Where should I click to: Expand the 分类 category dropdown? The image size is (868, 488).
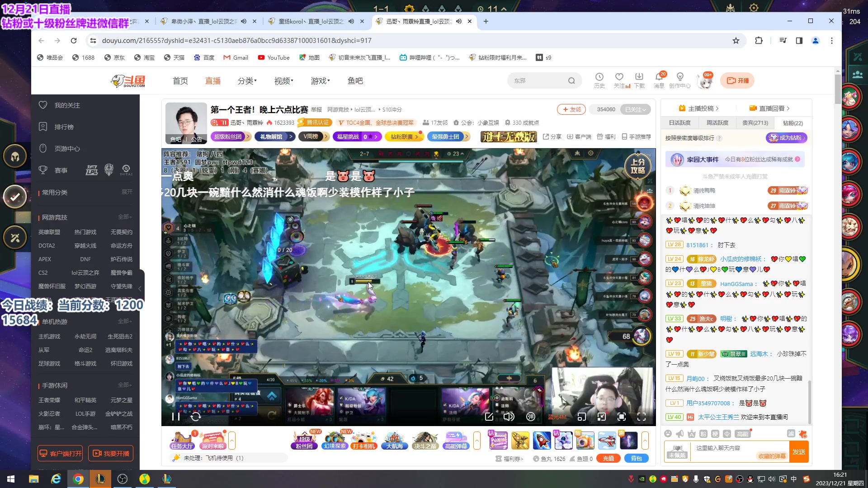click(247, 81)
